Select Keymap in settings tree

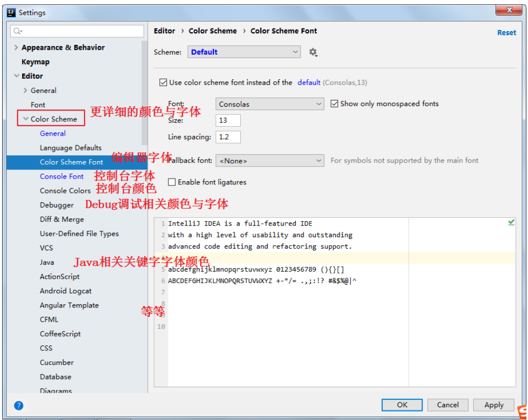(x=35, y=62)
